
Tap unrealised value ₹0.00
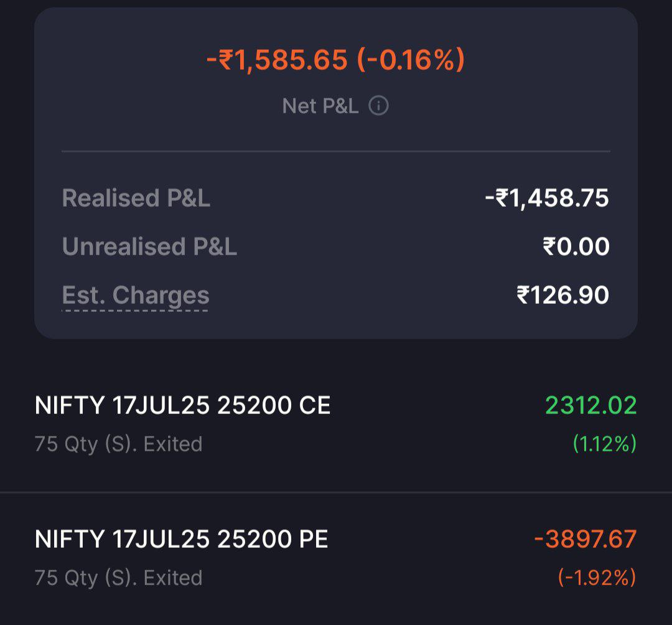point(576,247)
